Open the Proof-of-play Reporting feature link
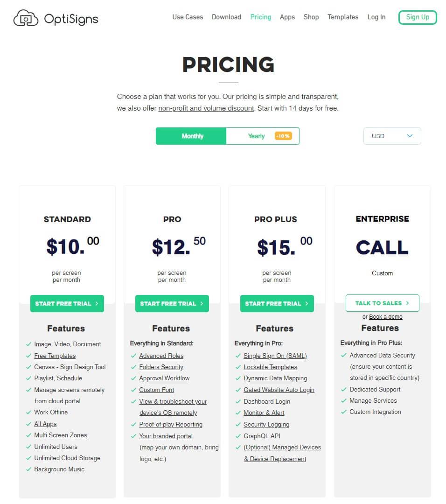 pyautogui.click(x=171, y=424)
